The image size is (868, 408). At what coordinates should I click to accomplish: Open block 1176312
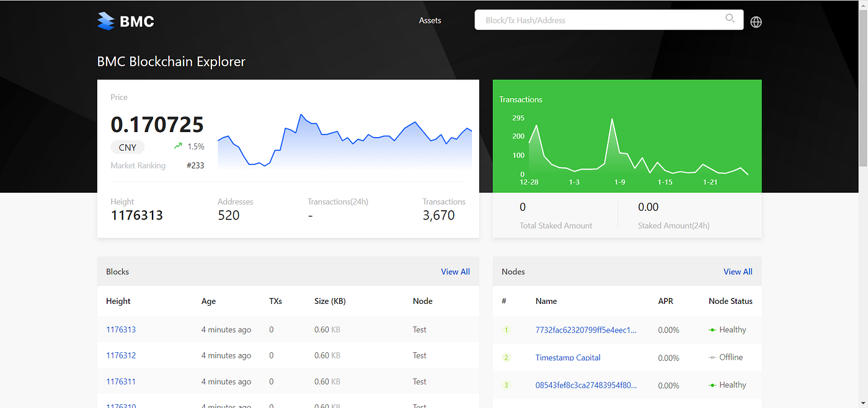pyautogui.click(x=121, y=355)
